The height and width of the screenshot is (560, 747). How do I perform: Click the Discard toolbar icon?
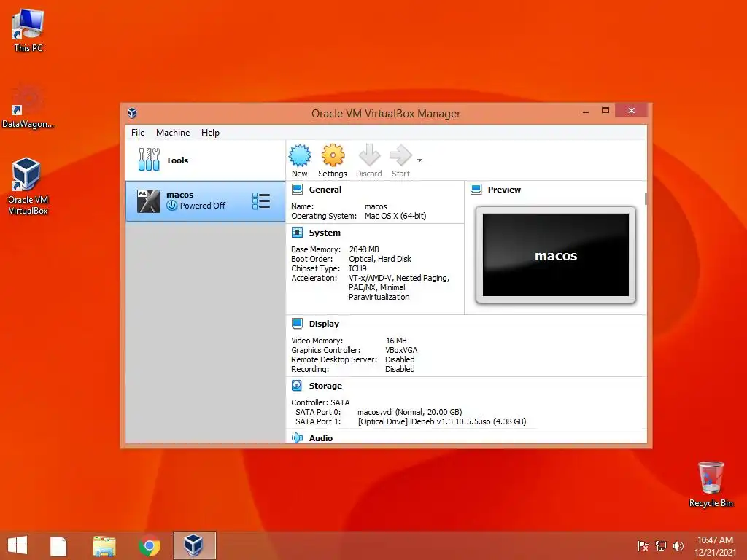point(369,155)
